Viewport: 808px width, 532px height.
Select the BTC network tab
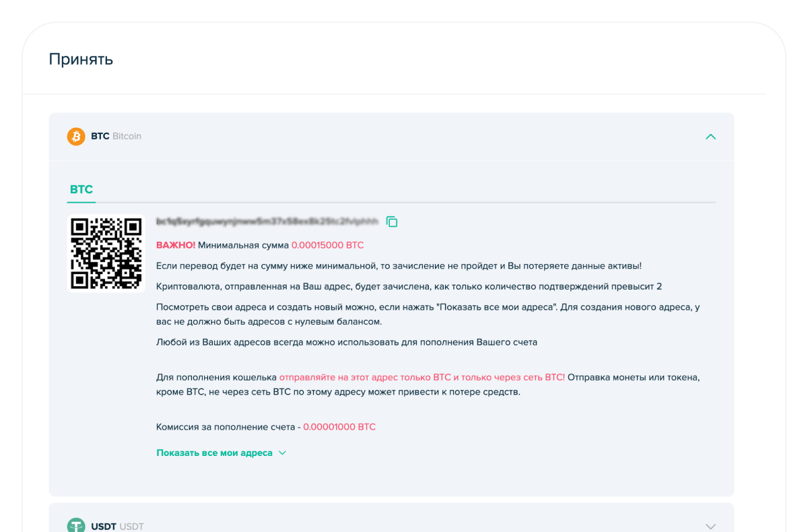(81, 190)
